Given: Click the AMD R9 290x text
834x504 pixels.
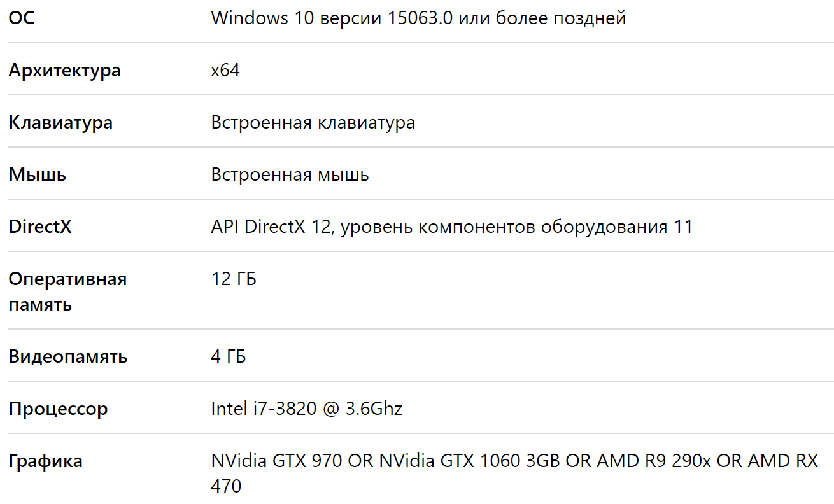Looking at the screenshot, I should click(654, 461).
